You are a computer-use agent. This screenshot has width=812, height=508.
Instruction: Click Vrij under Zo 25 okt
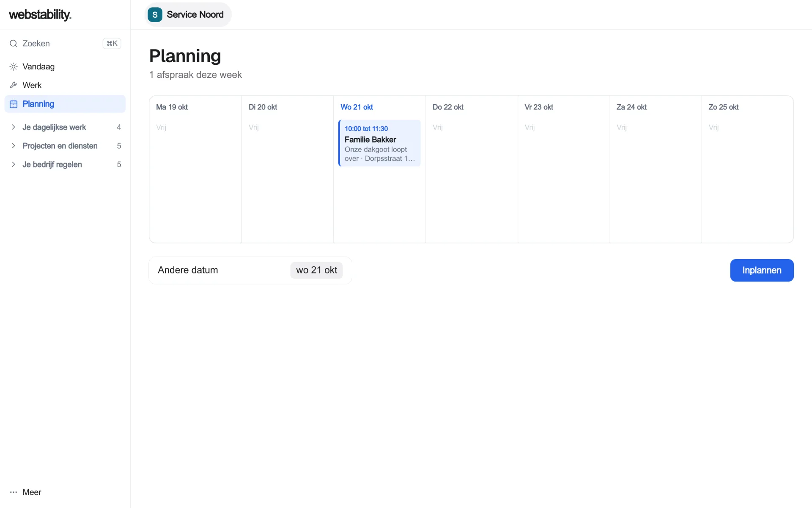(x=713, y=127)
